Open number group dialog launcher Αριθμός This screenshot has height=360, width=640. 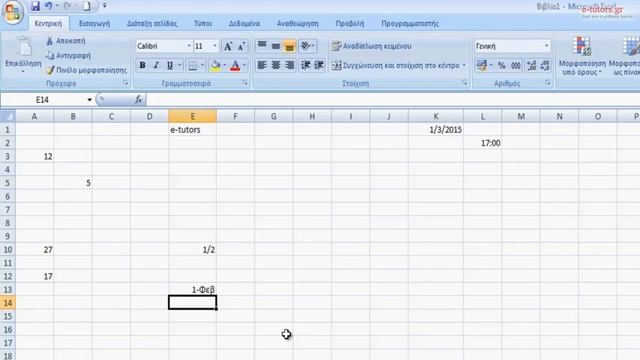pos(548,83)
